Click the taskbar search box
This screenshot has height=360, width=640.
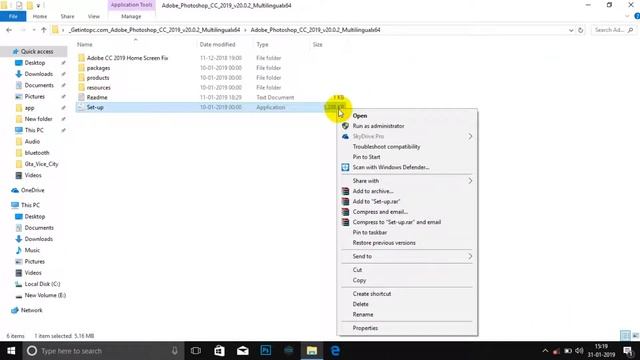pos(102,351)
